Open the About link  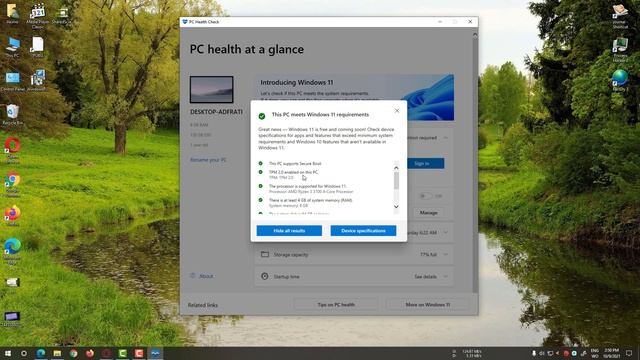(x=206, y=276)
